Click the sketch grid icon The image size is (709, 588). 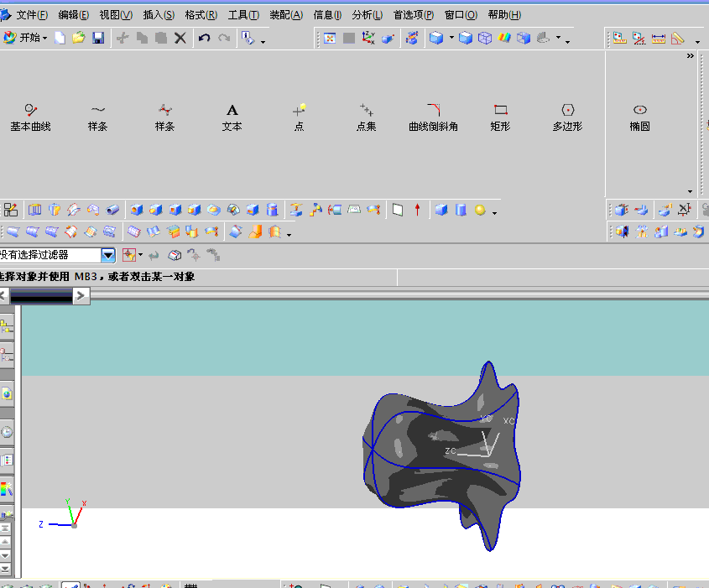(10, 210)
